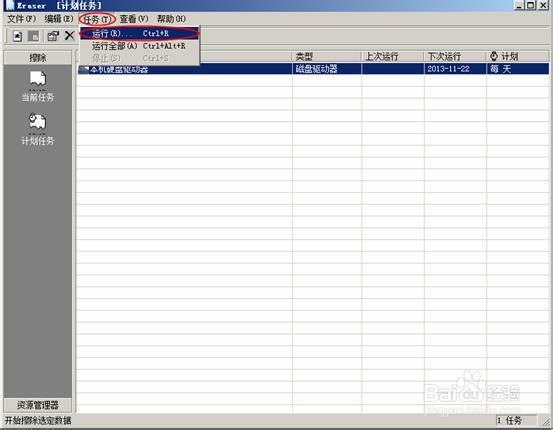Sort by the 下次运行 column header
This screenshot has height=430, width=553.
tap(455, 56)
